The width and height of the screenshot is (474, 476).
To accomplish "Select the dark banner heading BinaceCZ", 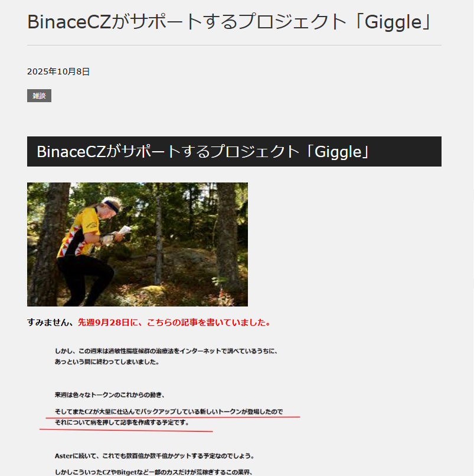I will click(x=234, y=152).
